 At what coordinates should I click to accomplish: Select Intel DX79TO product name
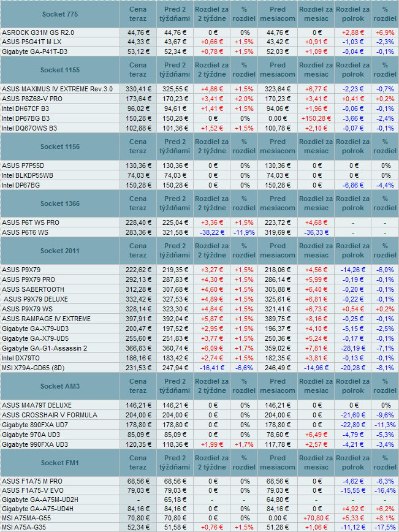point(21,359)
